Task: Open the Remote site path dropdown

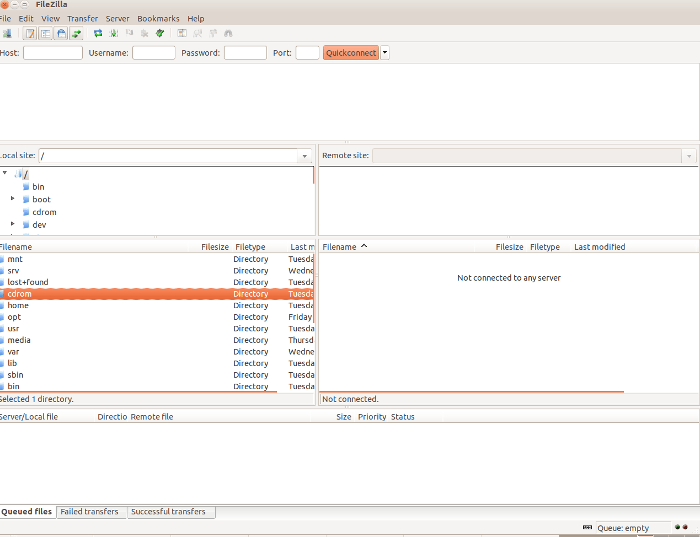Action: 689,156
